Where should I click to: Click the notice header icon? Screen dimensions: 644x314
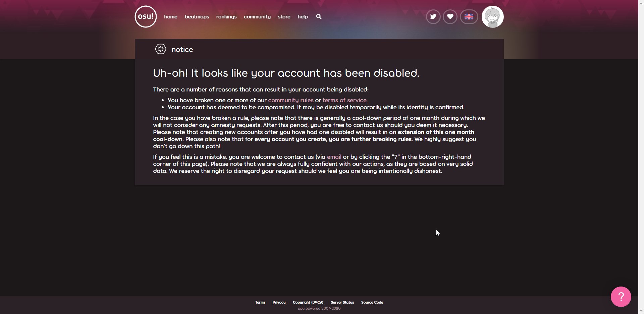[160, 49]
